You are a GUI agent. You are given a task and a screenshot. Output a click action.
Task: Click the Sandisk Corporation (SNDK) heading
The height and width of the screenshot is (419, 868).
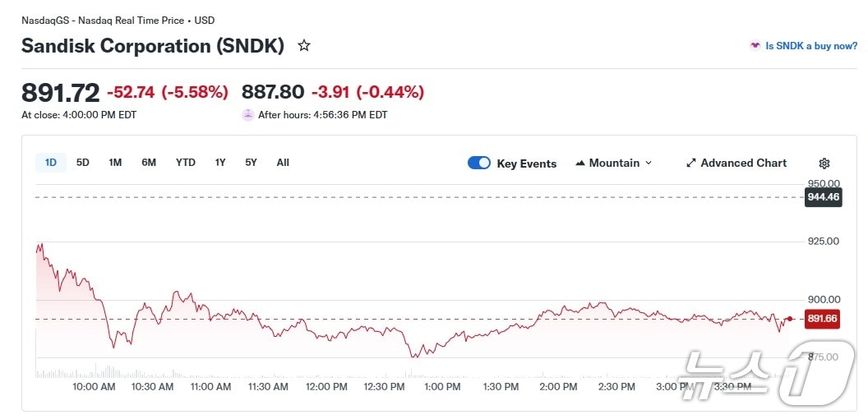point(153,46)
